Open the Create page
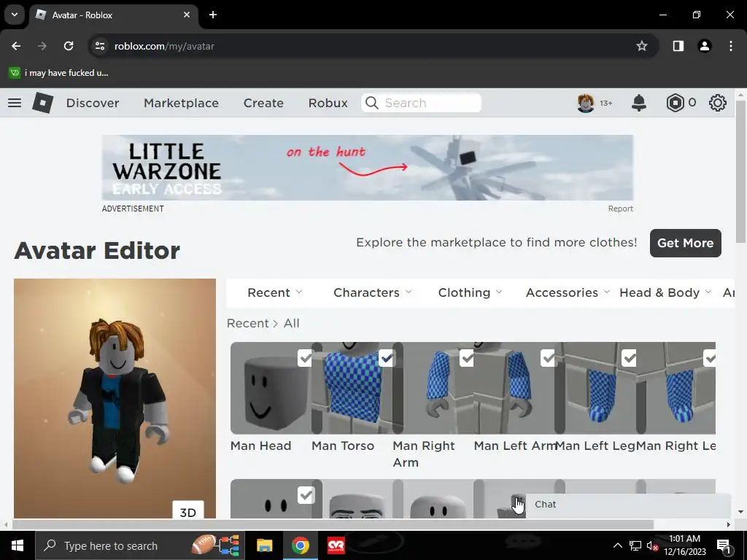 pos(263,103)
